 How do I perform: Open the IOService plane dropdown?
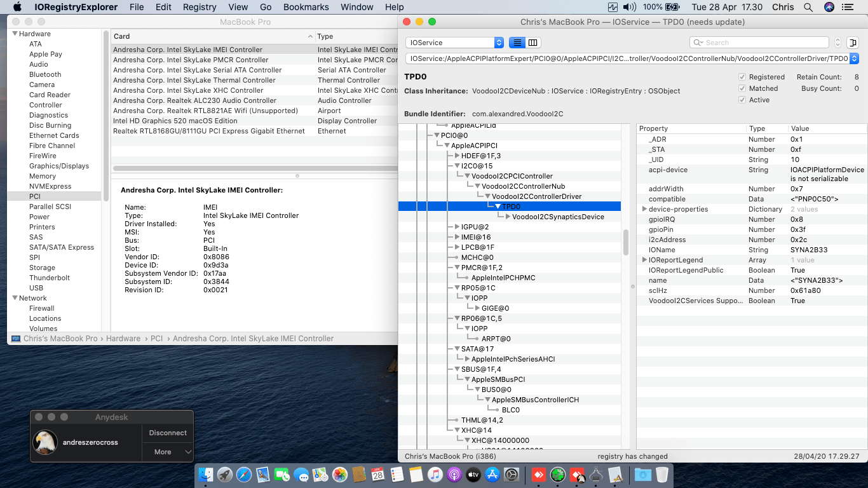(455, 43)
